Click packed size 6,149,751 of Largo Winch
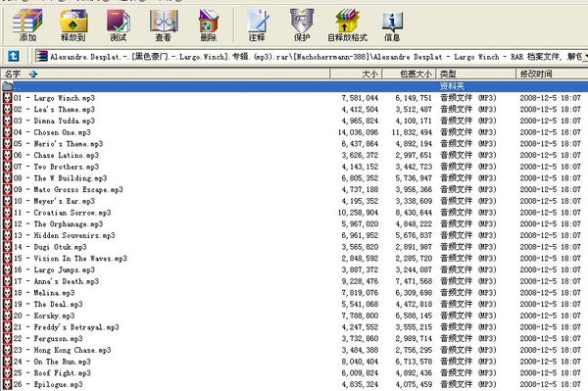Image resolution: width=588 pixels, height=391 pixels. point(414,98)
